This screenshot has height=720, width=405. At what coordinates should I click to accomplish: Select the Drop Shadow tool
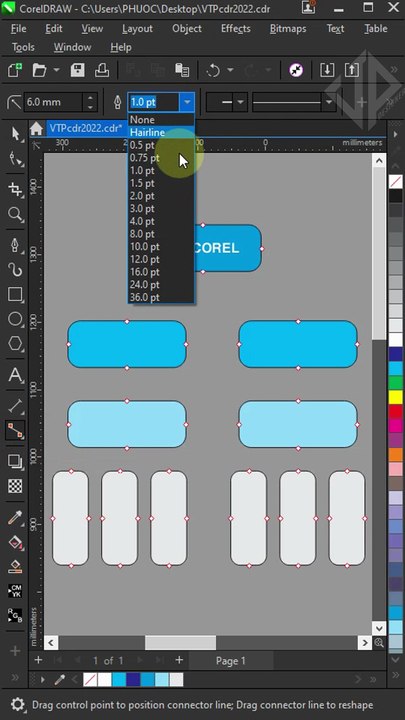tap(16, 461)
